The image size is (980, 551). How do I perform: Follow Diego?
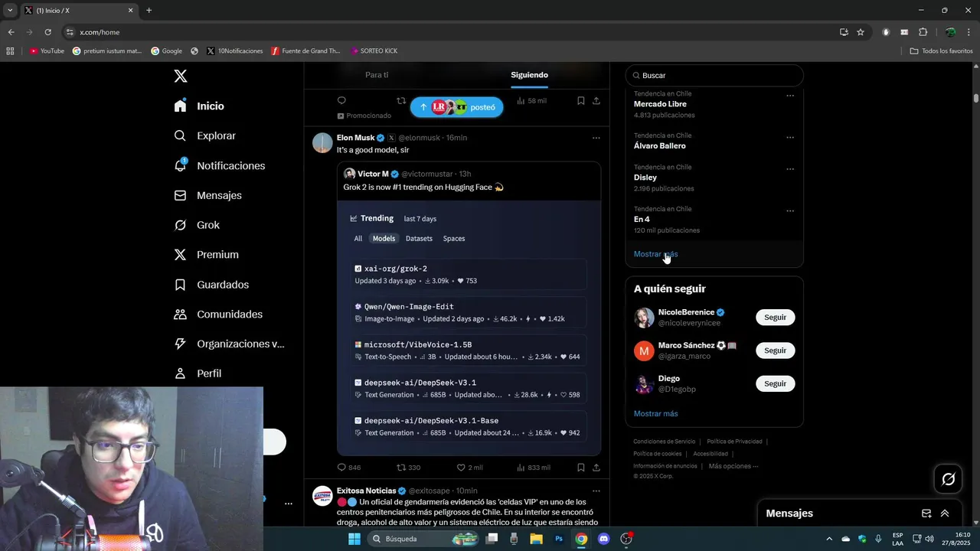pos(775,383)
